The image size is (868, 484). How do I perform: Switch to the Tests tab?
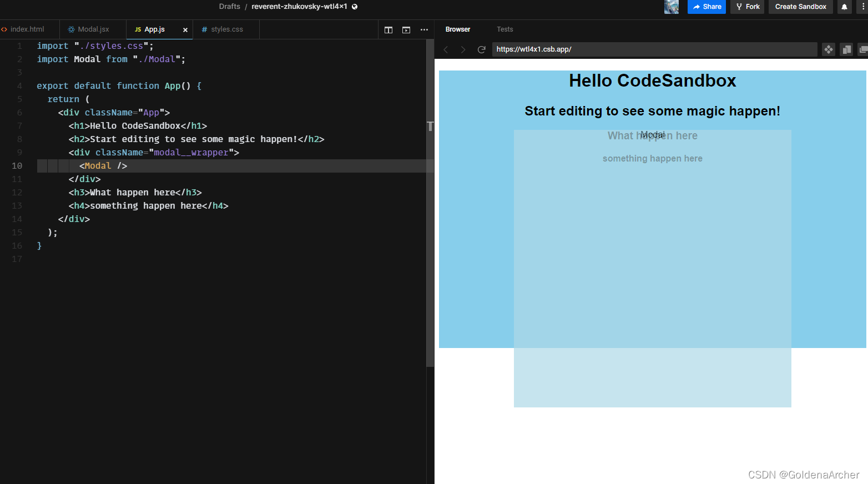point(505,29)
